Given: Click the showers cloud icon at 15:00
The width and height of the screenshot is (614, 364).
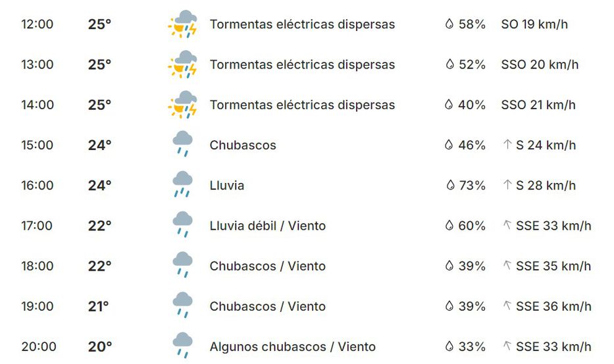Looking at the screenshot, I should click(182, 144).
